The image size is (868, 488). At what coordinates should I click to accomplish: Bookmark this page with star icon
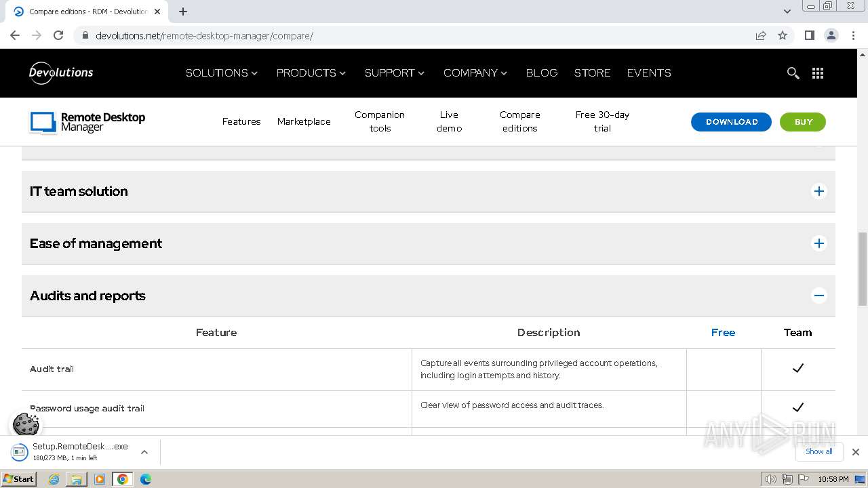tap(783, 35)
